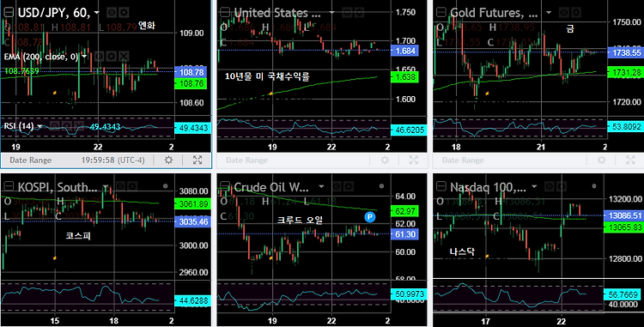Collapse Crude Oil chart legend box
644x327 pixels.
(225, 187)
